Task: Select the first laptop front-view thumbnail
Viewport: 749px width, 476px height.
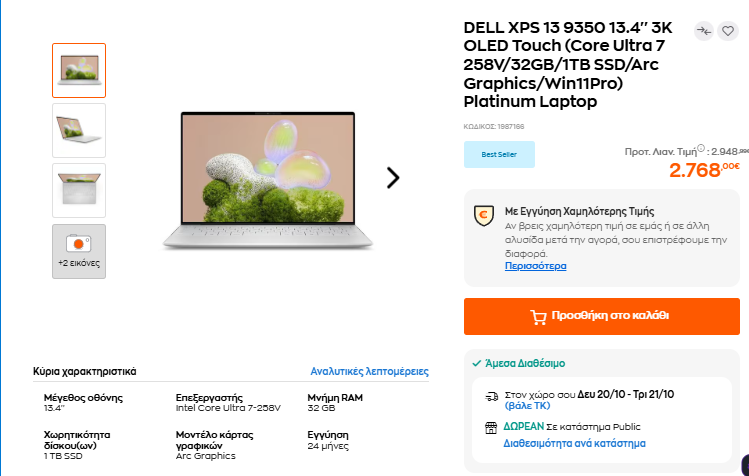Action: point(79,70)
